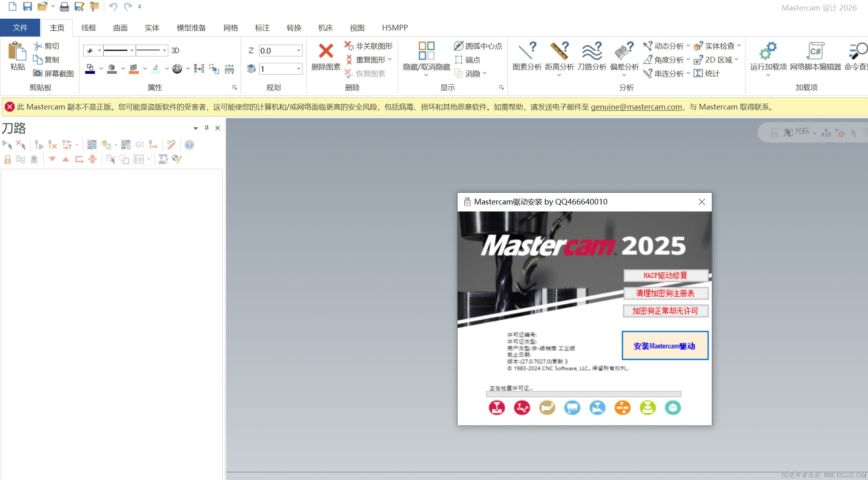Image resolution: width=868 pixels, height=480 pixels.
Task: Expand the Duplicate Entities (重复图形) dropdown
Action: pos(390,59)
